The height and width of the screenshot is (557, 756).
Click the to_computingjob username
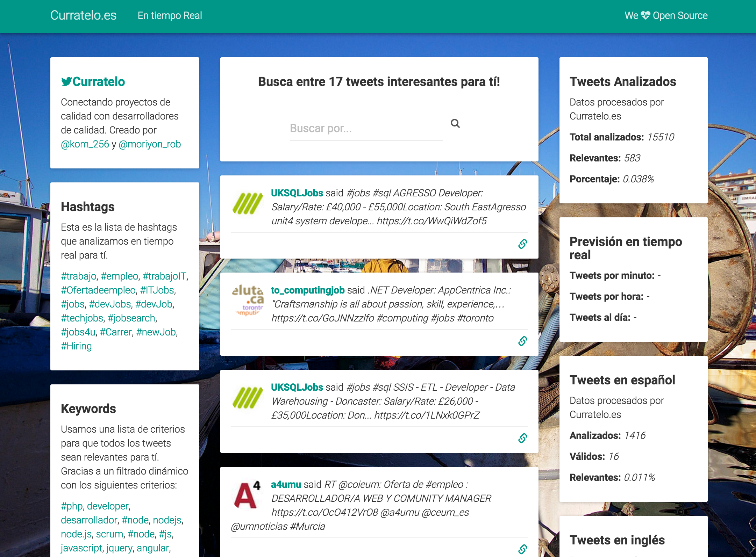point(308,290)
